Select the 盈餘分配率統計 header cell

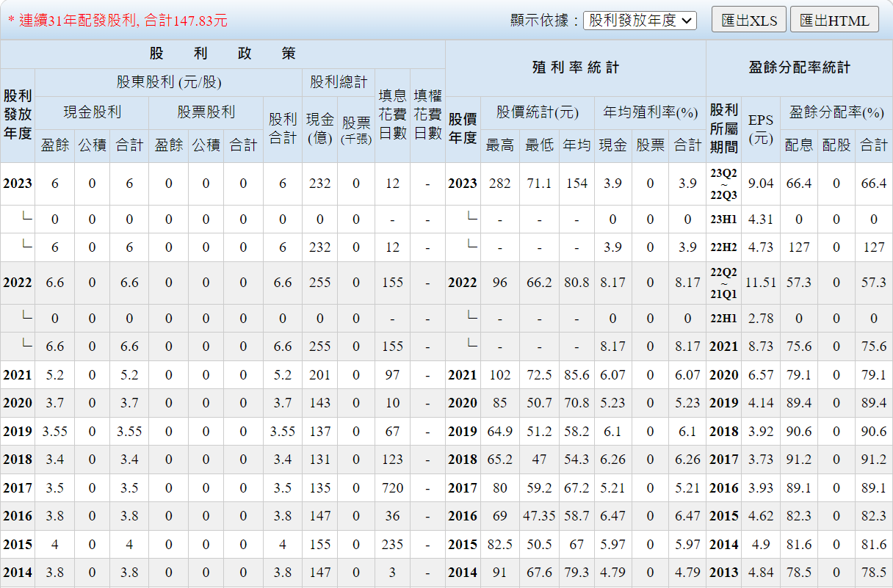[799, 68]
